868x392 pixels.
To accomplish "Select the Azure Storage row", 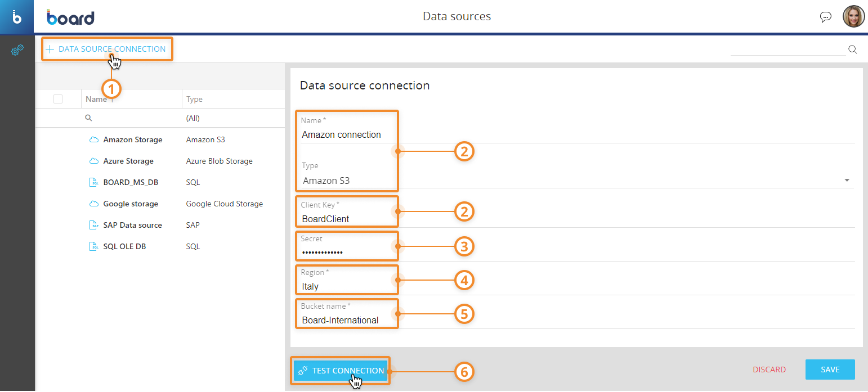I will tap(160, 161).
